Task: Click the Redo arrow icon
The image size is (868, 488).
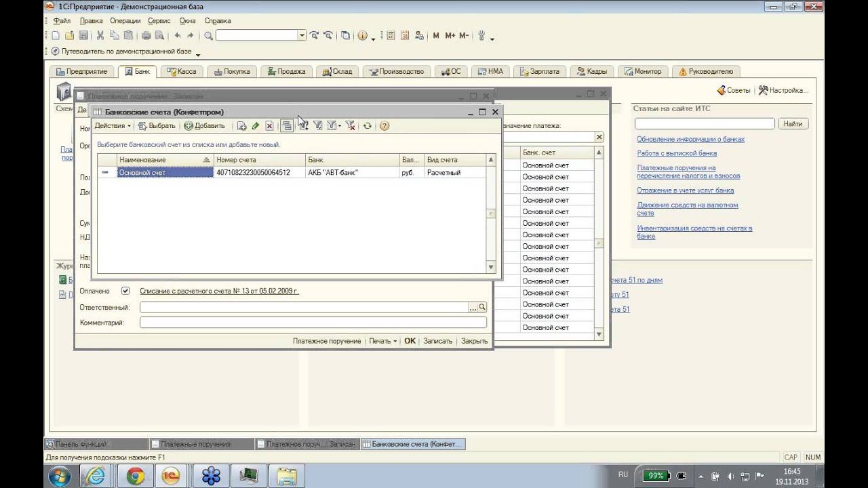Action: pyautogui.click(x=190, y=36)
